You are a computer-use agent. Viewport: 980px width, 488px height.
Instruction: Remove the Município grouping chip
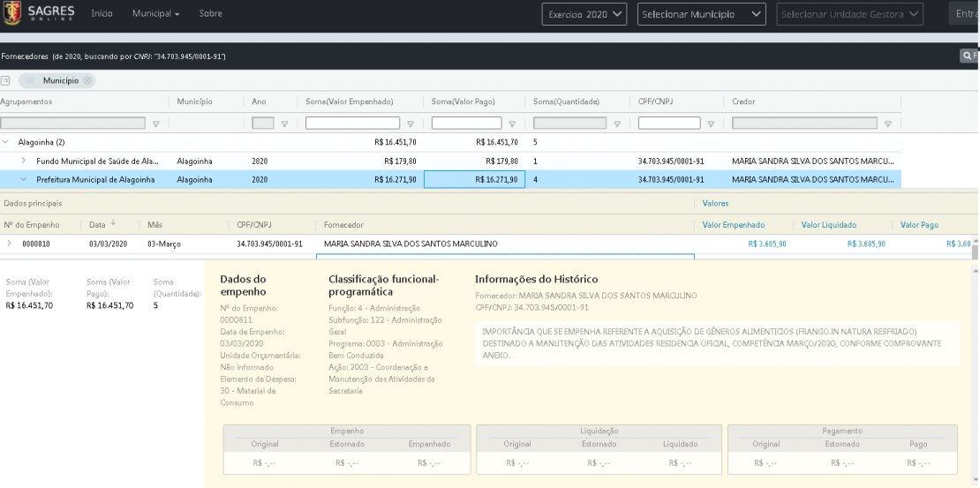click(x=87, y=80)
